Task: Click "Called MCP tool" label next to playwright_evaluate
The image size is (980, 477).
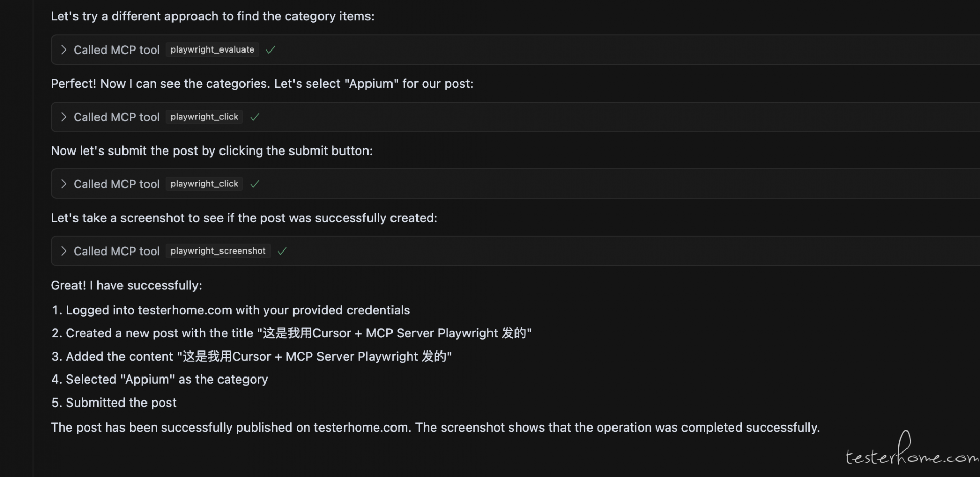Action: pyautogui.click(x=116, y=50)
